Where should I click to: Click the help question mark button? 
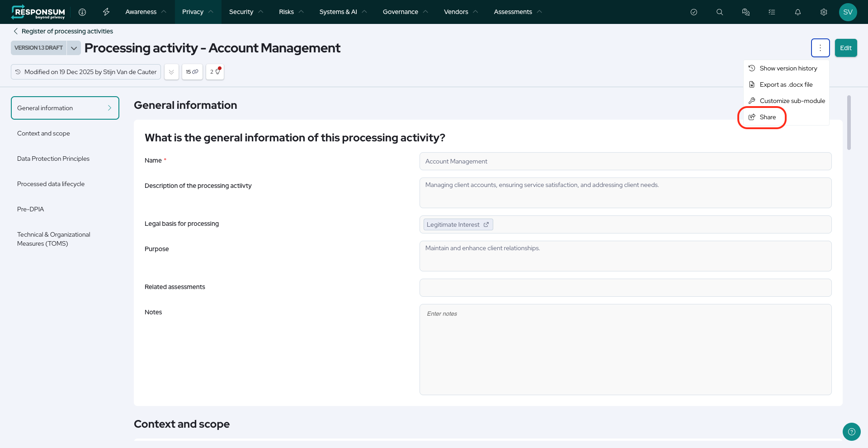coord(851,431)
